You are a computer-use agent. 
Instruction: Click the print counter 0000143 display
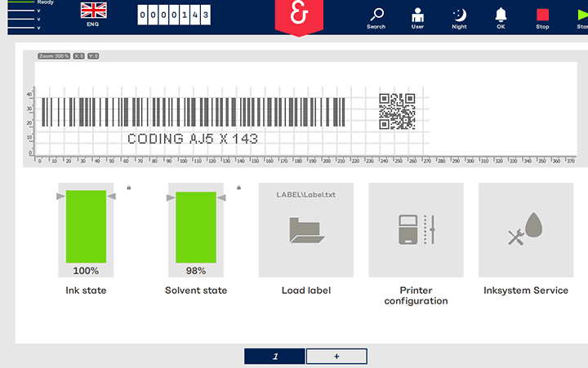[174, 15]
